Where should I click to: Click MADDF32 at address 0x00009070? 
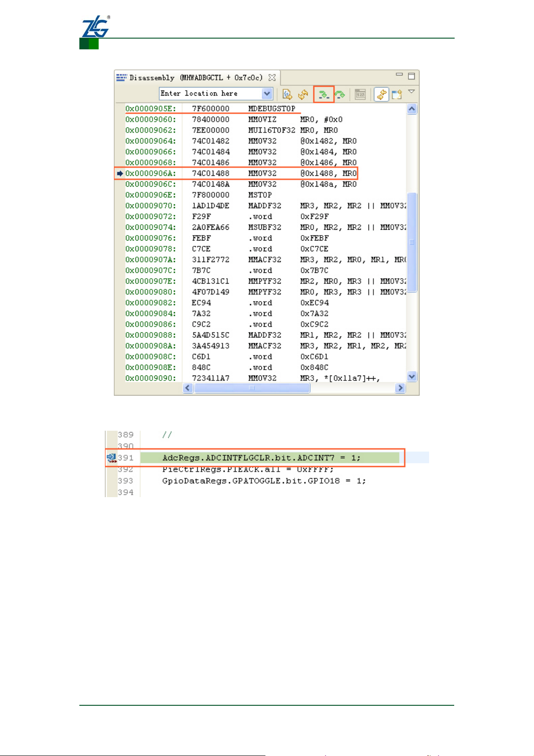click(265, 205)
